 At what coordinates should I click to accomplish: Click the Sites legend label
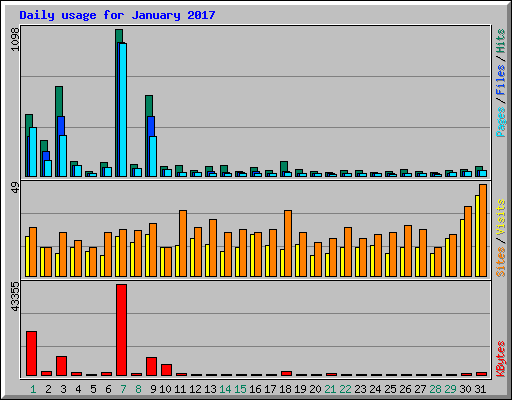500,262
